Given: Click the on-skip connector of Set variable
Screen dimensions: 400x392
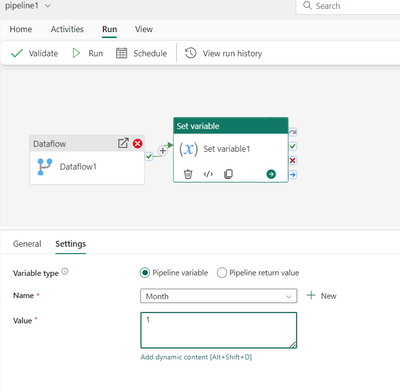Looking at the screenshot, I should pyautogui.click(x=293, y=132).
